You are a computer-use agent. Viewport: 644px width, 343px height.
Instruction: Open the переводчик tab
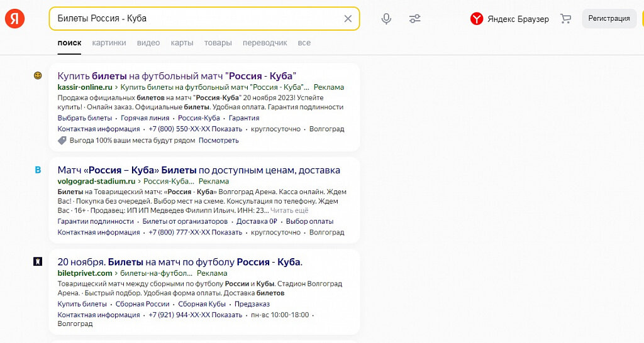pyautogui.click(x=265, y=43)
